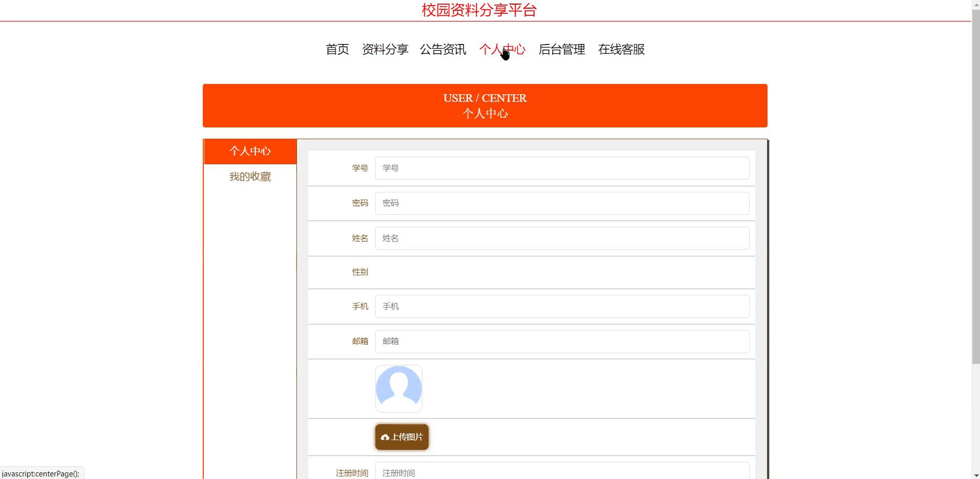Click the scrollbar down arrow

pyautogui.click(x=975, y=475)
